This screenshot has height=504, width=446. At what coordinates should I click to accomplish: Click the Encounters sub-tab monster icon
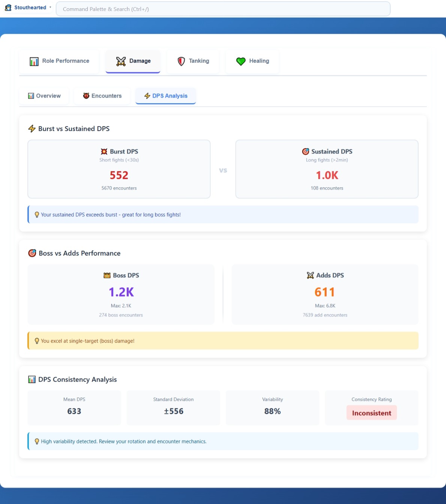click(x=86, y=96)
